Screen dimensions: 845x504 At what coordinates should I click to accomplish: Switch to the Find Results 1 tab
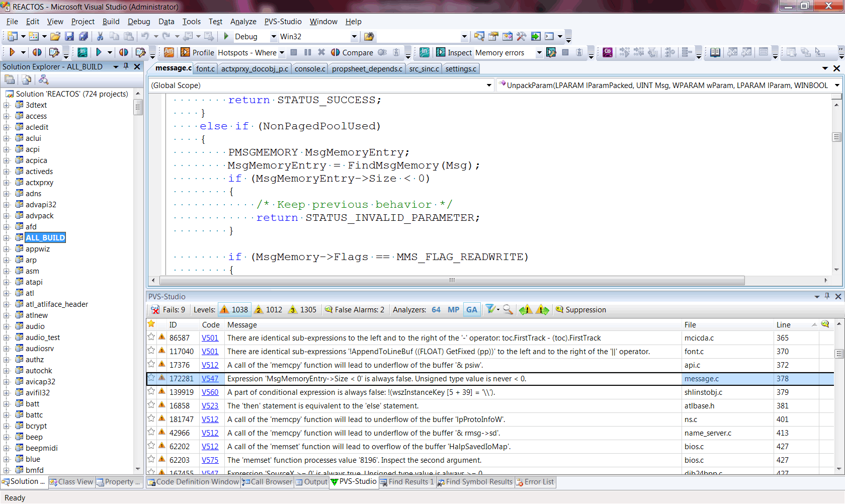coord(407,482)
